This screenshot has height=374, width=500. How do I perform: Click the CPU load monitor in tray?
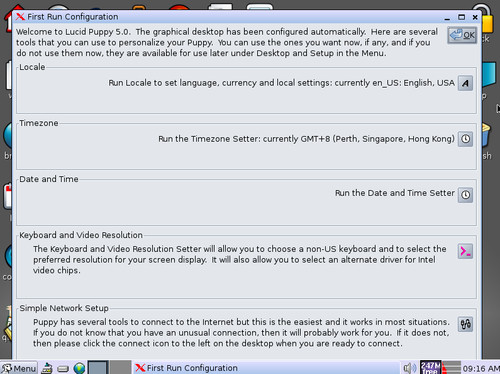[451, 367]
